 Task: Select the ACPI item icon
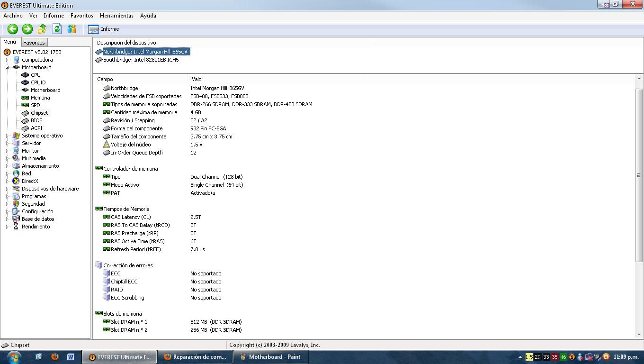pos(25,128)
